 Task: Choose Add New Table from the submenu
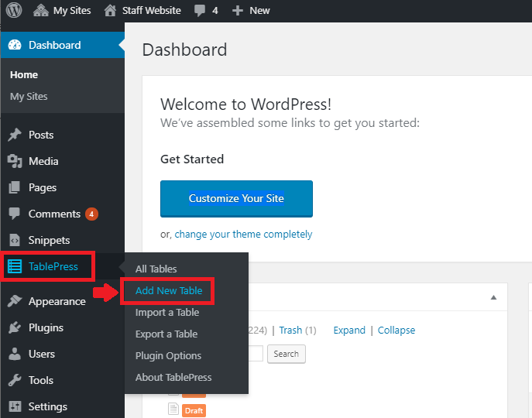(168, 291)
